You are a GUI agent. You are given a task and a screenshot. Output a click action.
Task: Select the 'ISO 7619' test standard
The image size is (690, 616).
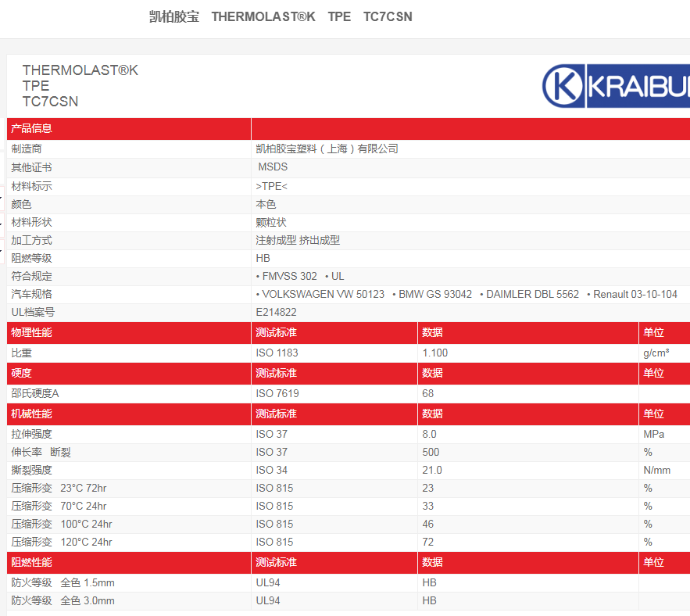(x=277, y=393)
